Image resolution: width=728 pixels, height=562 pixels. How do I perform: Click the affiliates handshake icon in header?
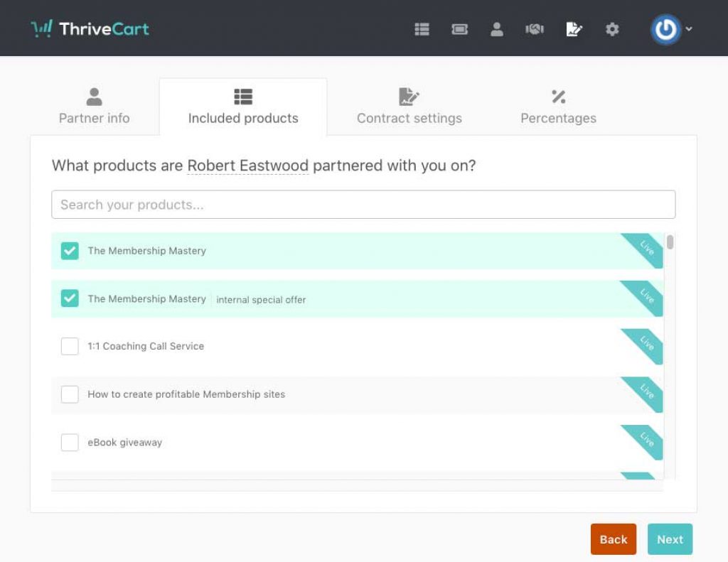535,29
